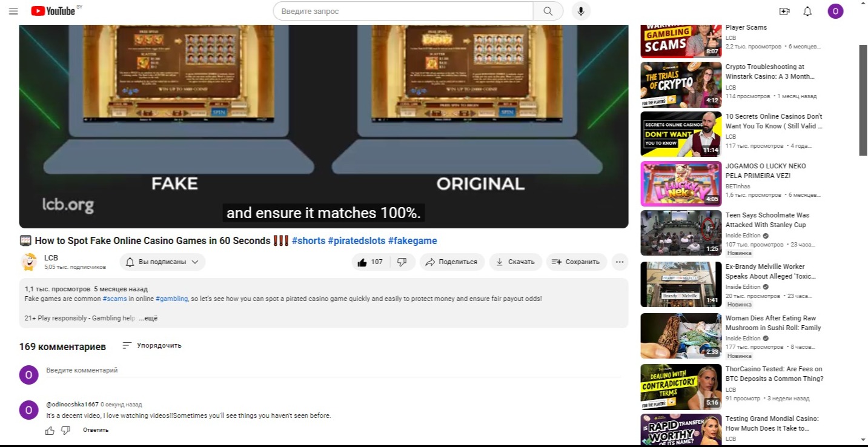Viewport: 868px width, 447px height.
Task: Open Упорядочить comment sort menu
Action: 152,345
